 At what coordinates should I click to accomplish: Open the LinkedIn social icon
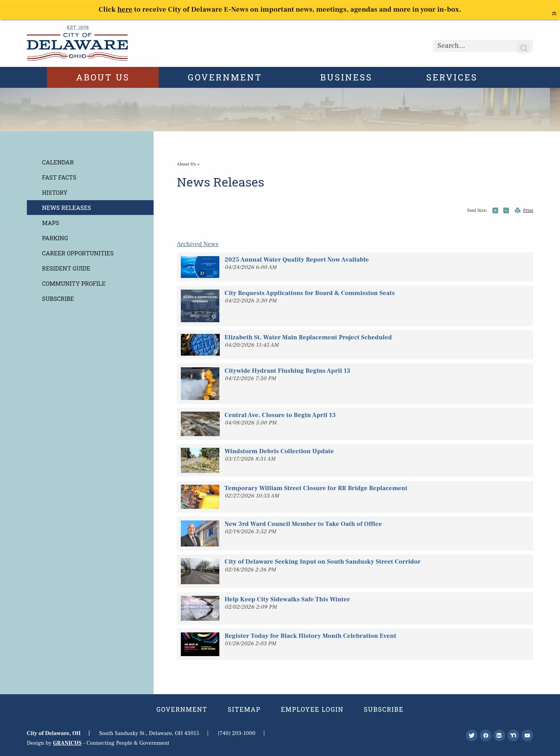point(499,735)
